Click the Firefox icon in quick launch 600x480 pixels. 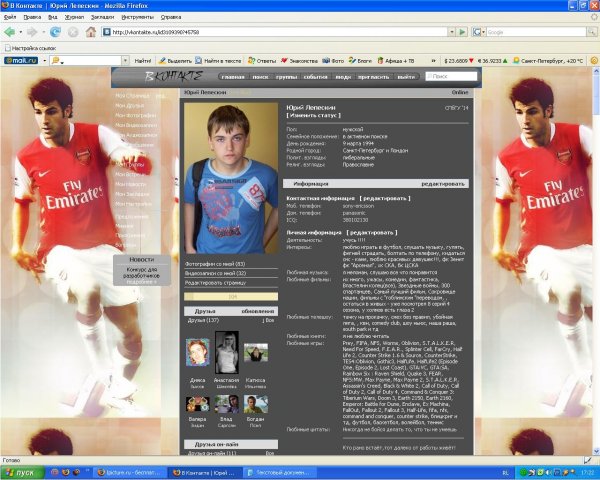tap(65, 472)
